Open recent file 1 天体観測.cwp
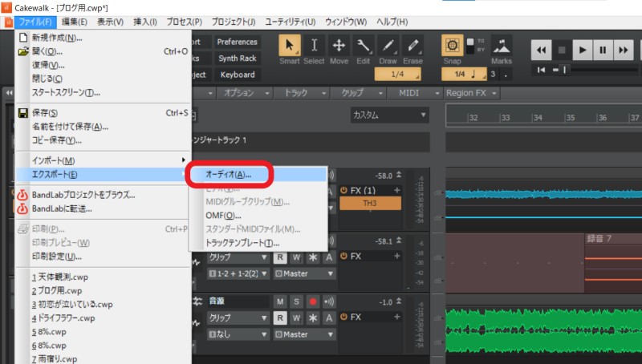Viewport: 642px width, 364px height. pyautogui.click(x=104, y=277)
